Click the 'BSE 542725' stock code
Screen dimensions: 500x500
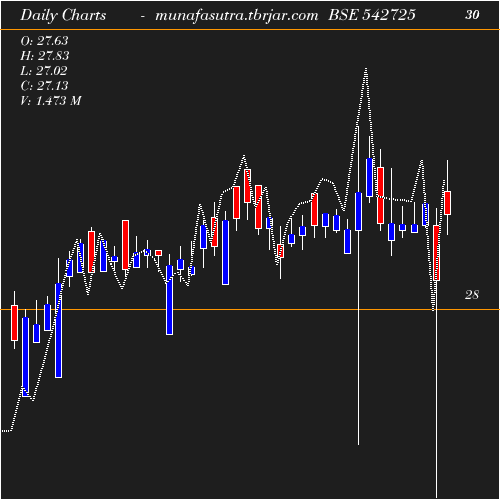click(x=372, y=15)
